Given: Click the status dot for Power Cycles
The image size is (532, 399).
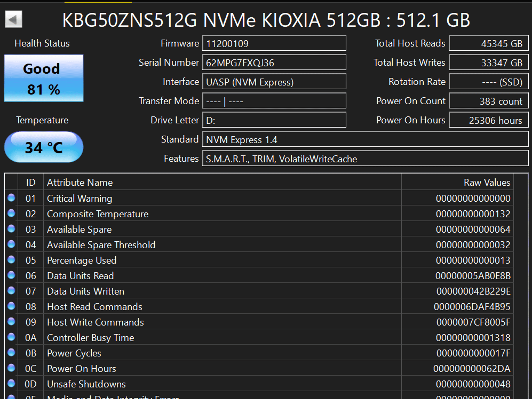Looking at the screenshot, I should coord(11,353).
